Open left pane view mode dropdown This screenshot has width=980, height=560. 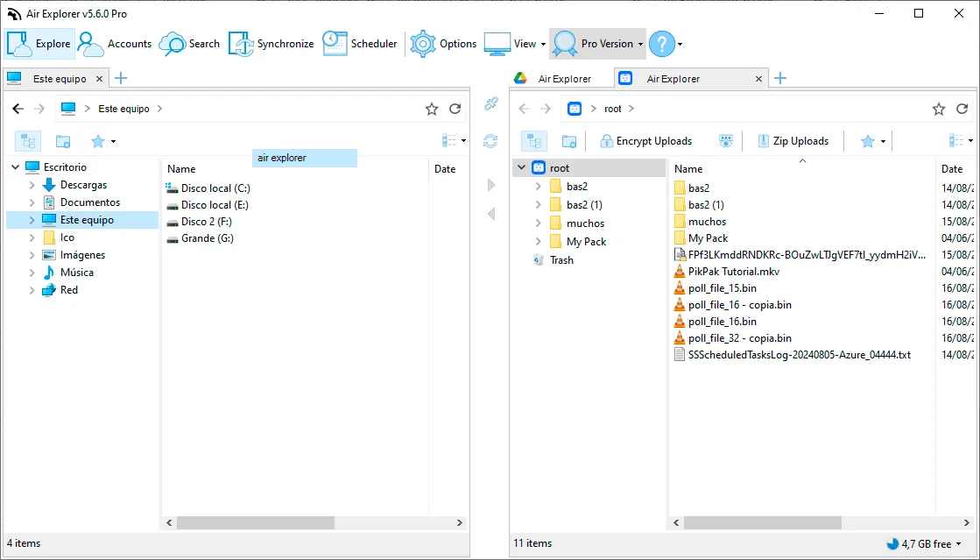454,141
